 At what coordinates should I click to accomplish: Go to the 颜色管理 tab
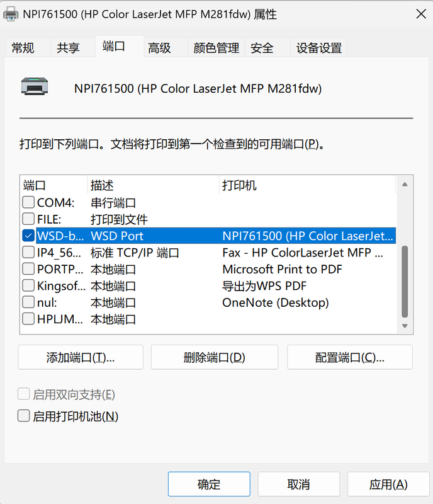click(x=216, y=48)
